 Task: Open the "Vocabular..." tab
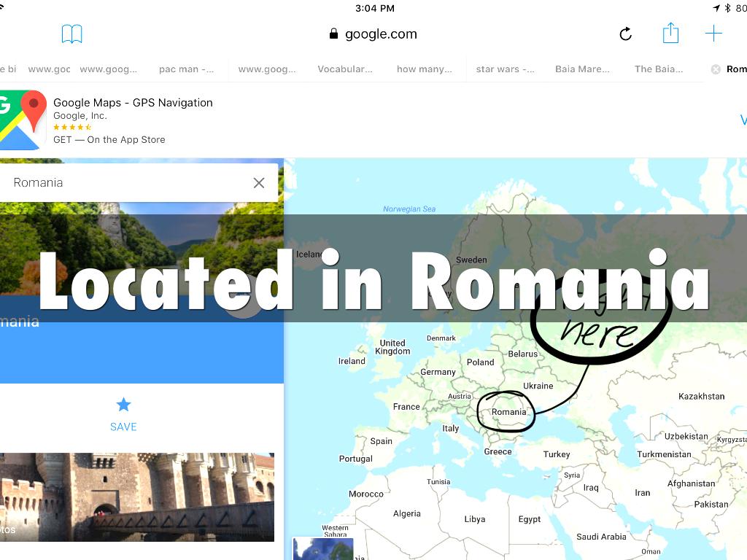[345, 69]
